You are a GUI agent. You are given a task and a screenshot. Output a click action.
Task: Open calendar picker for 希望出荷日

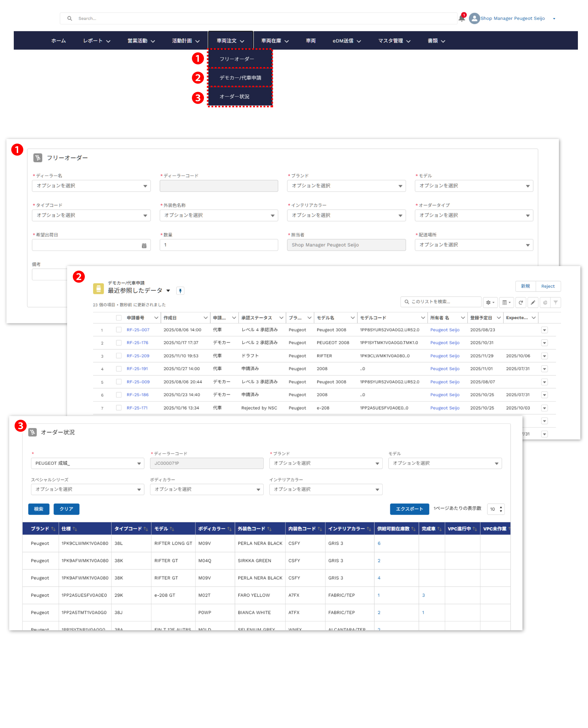click(144, 246)
